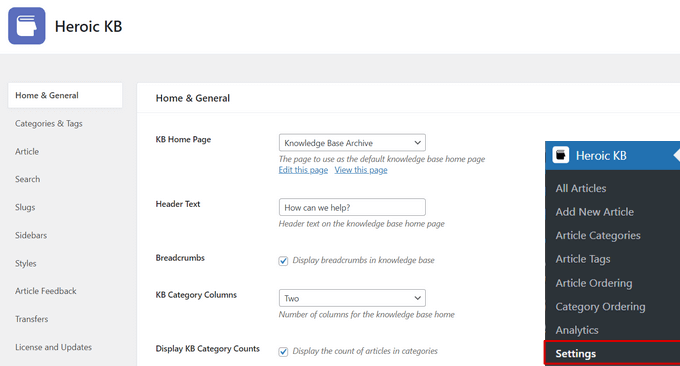680x366 pixels.
Task: Select the Sidebars settings tab
Action: pyautogui.click(x=31, y=235)
